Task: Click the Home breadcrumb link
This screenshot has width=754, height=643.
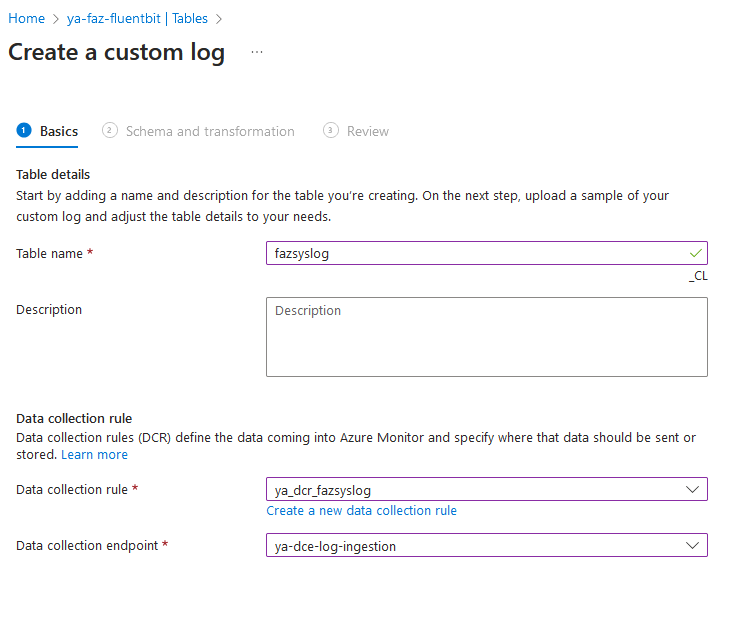Action: click(26, 18)
